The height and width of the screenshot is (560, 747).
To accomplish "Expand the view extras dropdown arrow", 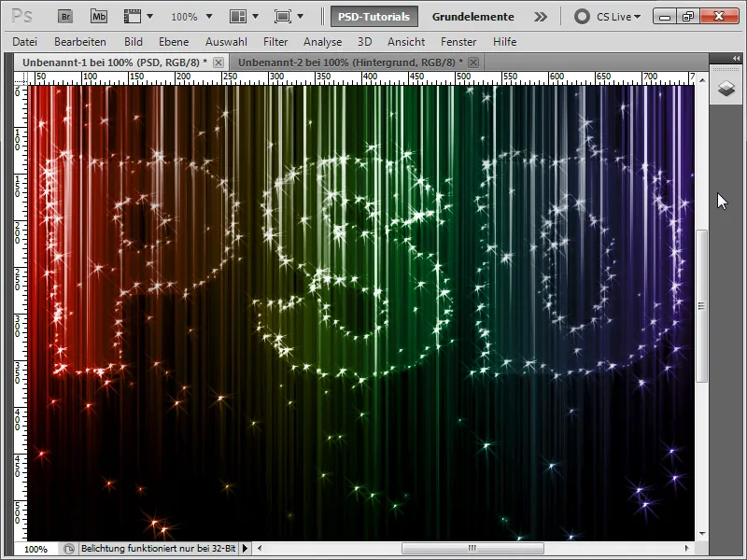I will [x=150, y=17].
